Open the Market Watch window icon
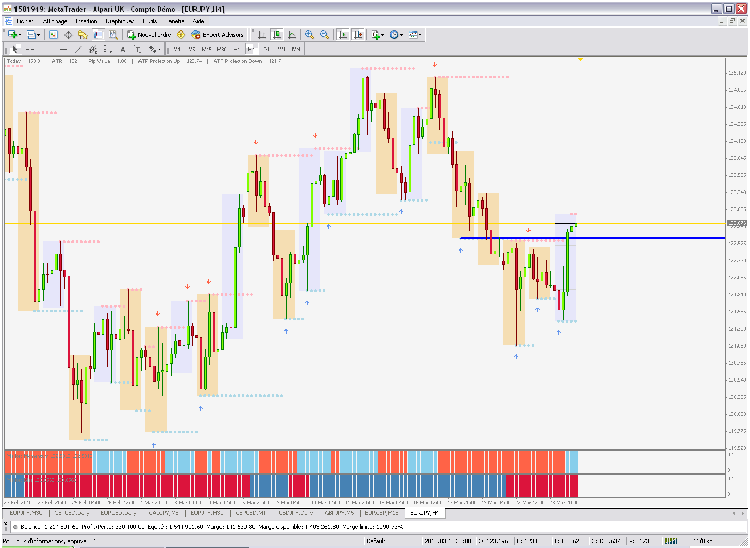 point(54,34)
